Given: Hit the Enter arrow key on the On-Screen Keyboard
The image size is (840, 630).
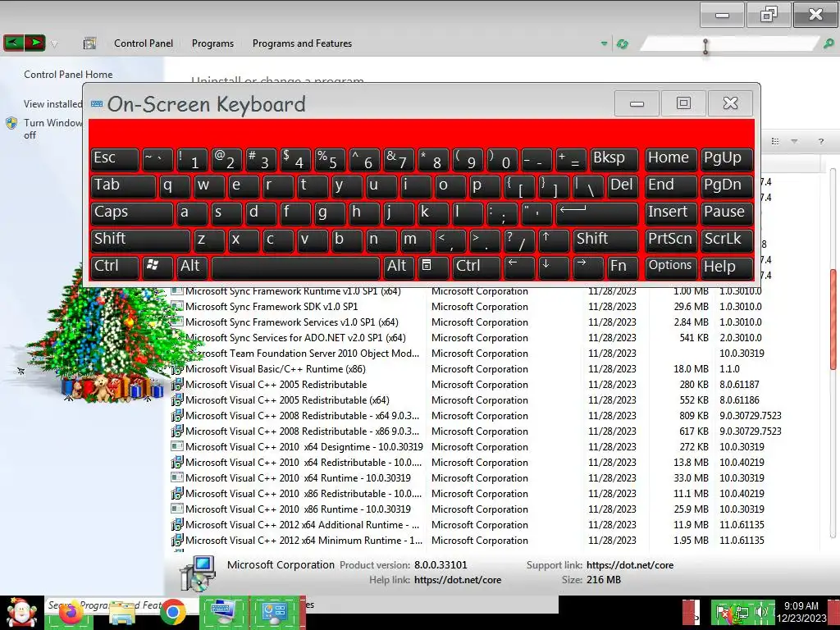Looking at the screenshot, I should tap(597, 212).
